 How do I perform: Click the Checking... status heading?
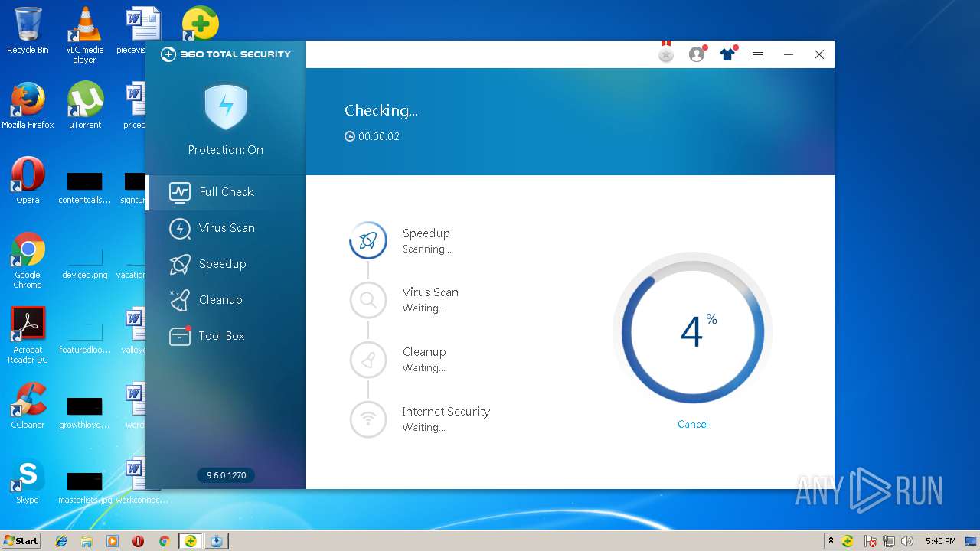point(381,110)
